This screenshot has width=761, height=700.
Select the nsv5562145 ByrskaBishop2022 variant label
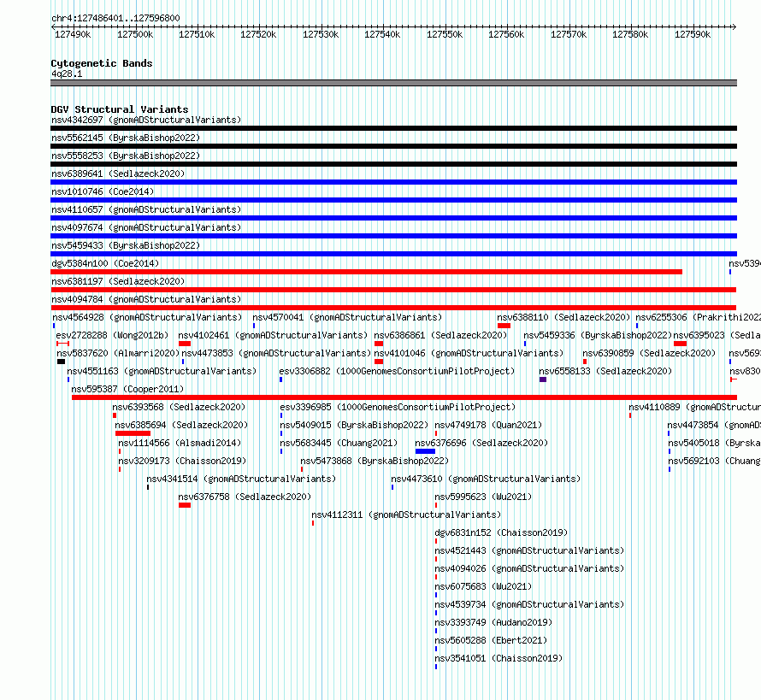point(126,138)
